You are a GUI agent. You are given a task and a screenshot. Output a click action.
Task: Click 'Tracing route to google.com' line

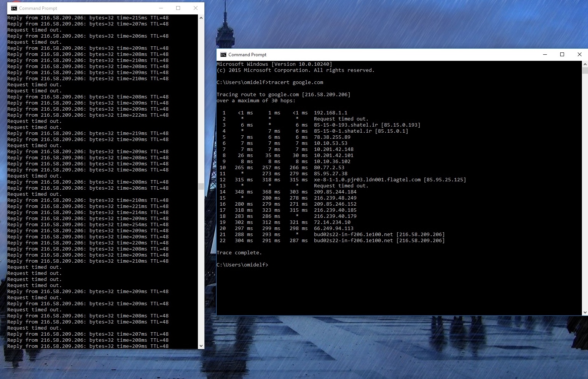[x=284, y=95]
